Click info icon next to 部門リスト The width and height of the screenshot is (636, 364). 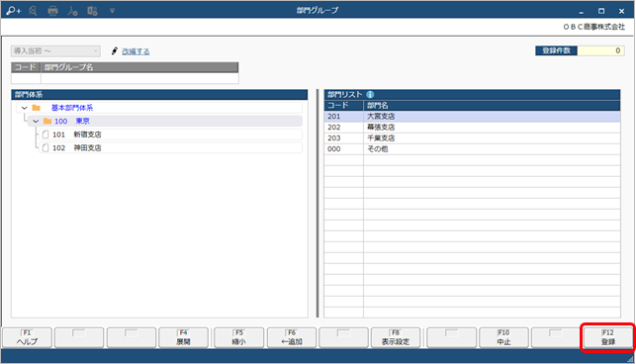tap(370, 94)
